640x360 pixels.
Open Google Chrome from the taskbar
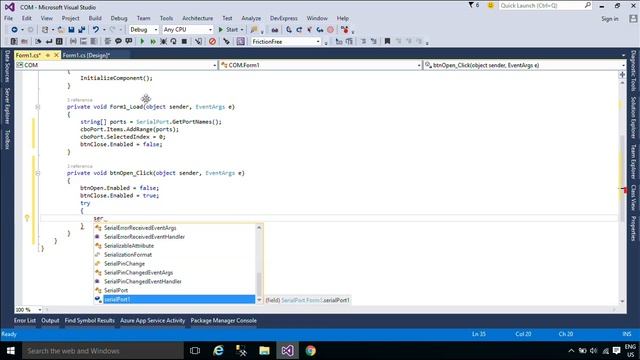point(311,351)
